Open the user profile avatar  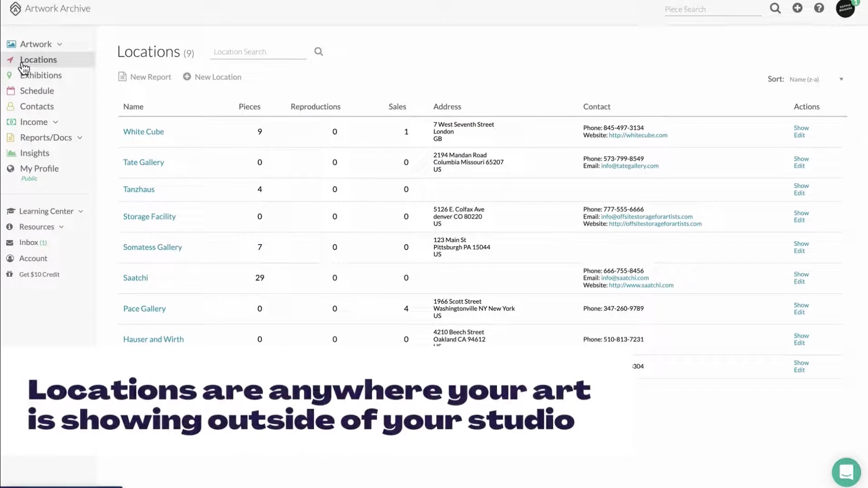coord(846,8)
